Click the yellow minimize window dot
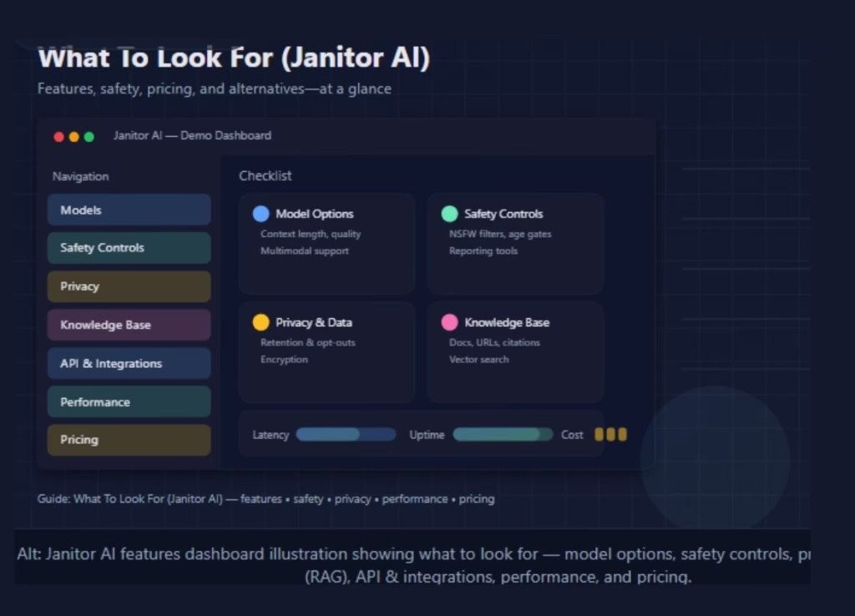Viewport: 855px width, 616px height. click(x=74, y=137)
